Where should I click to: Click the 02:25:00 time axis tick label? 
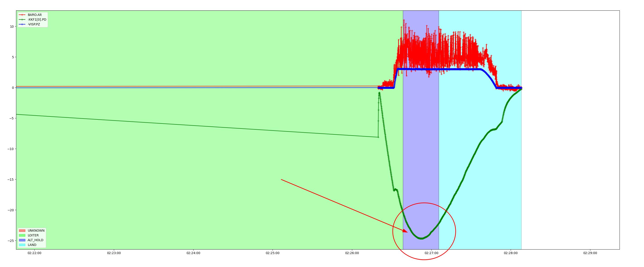tap(273, 253)
